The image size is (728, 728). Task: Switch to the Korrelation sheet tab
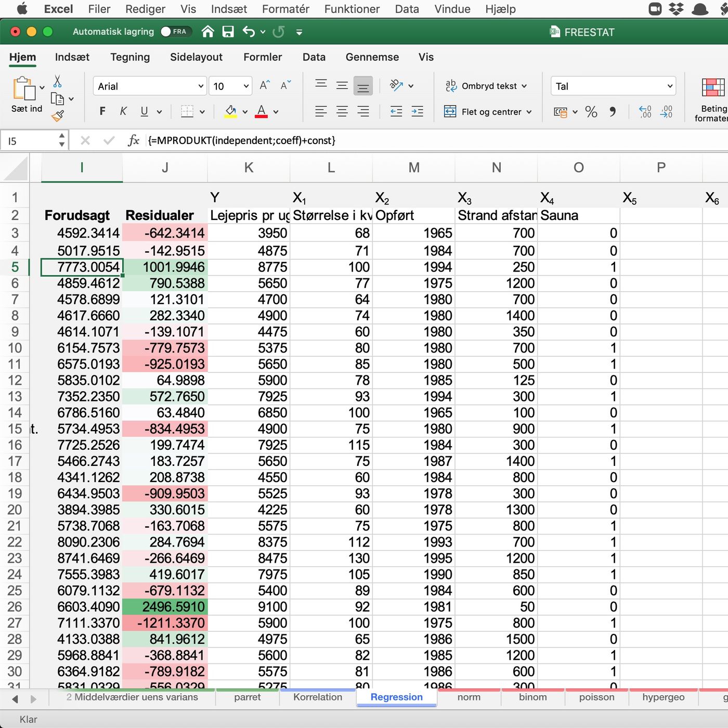pos(317,697)
